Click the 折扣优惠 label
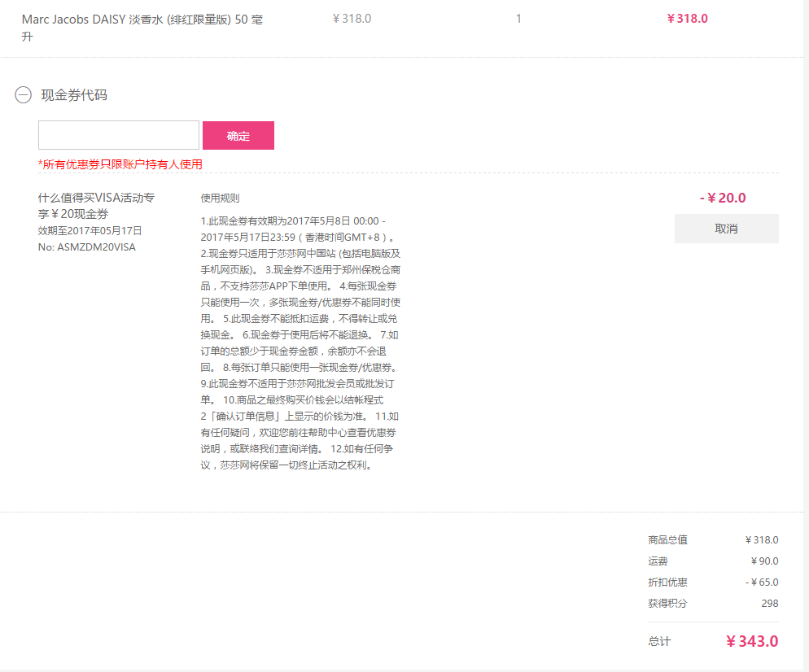This screenshot has height=672, width=809. click(x=667, y=583)
